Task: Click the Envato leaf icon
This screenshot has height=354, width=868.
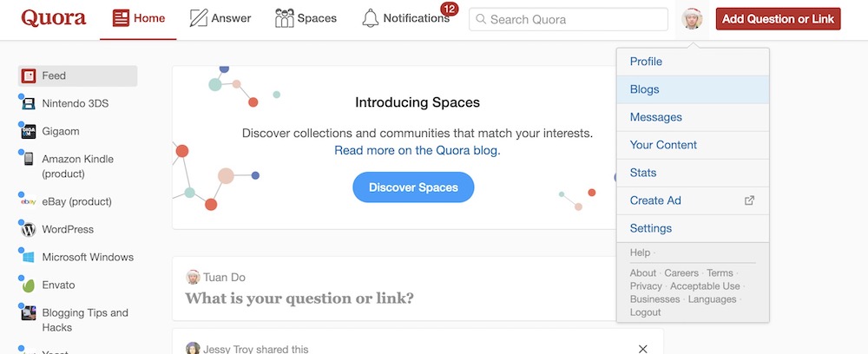Action: [29, 285]
